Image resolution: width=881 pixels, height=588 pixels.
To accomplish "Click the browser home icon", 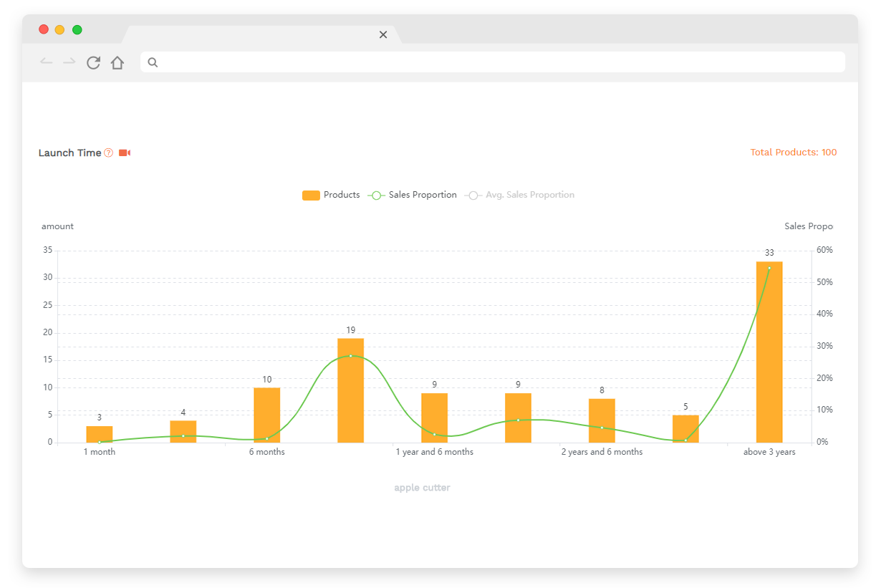I will [117, 62].
